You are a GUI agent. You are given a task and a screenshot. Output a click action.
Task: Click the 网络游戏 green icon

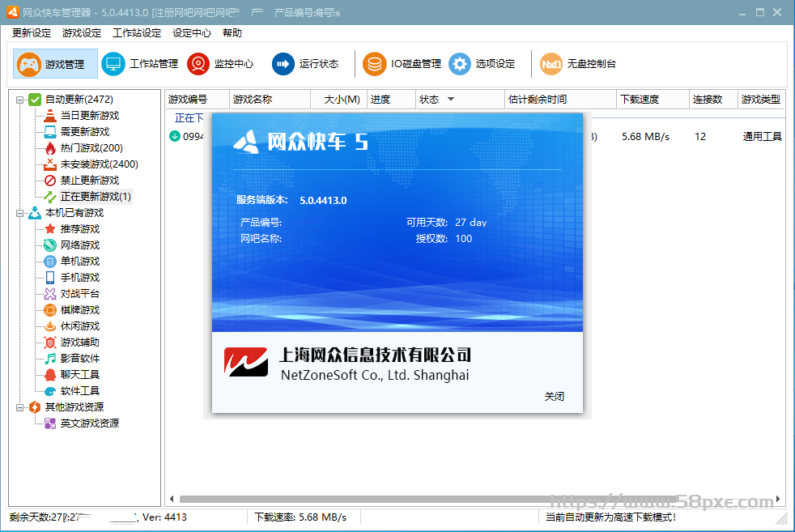coord(49,245)
